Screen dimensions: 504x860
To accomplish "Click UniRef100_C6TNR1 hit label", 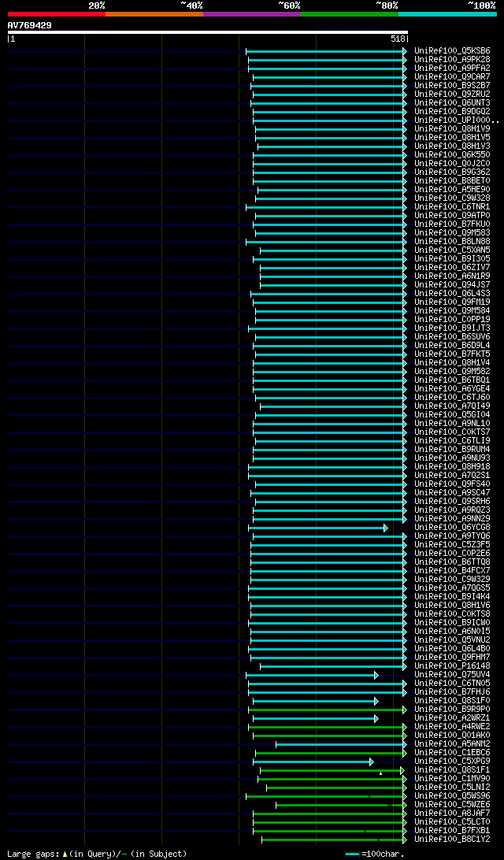I will pyautogui.click(x=453, y=207).
